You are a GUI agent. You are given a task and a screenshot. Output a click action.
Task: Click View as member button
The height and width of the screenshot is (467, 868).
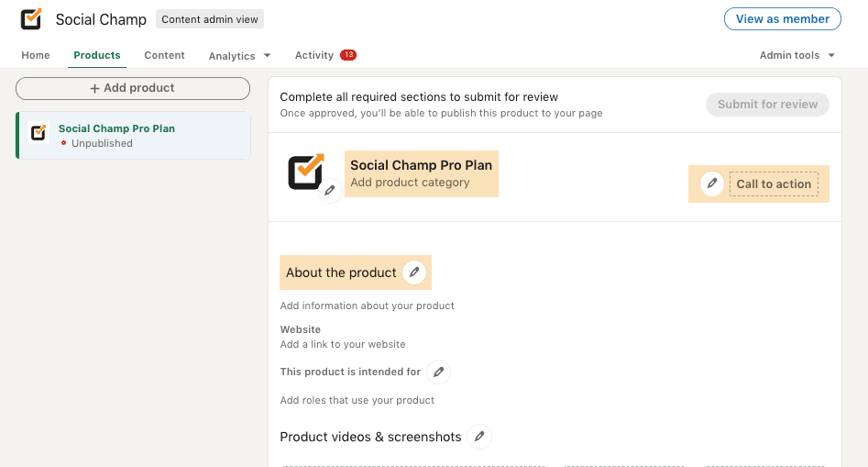782,19
